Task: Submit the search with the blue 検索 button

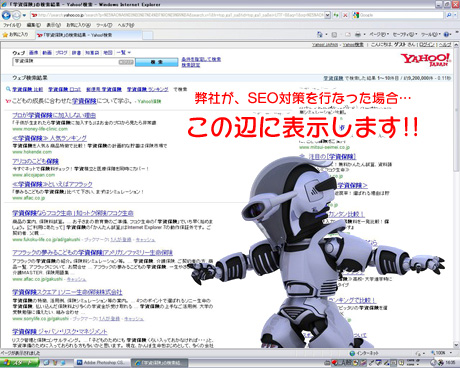Action: tap(157, 62)
